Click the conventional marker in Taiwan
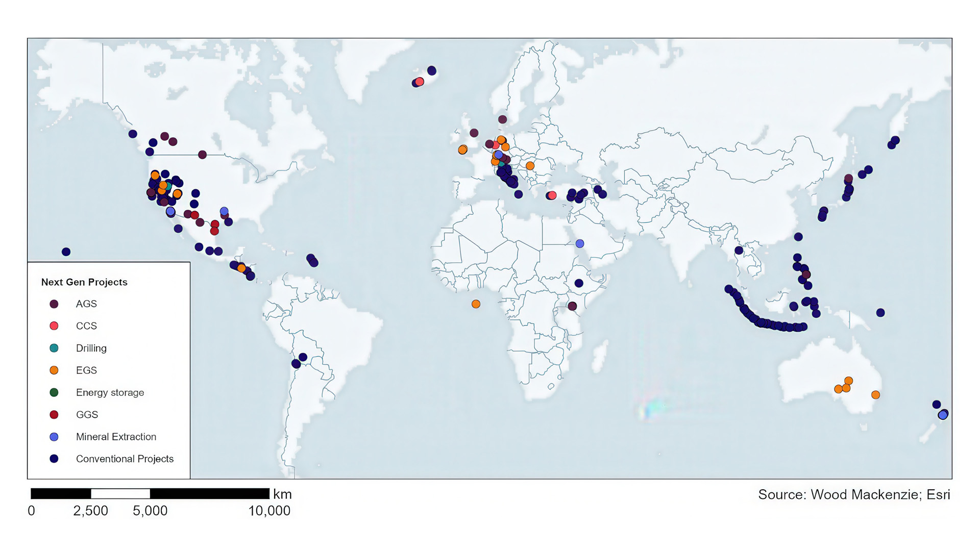Image resolution: width=980 pixels, height=551 pixels. tap(798, 237)
